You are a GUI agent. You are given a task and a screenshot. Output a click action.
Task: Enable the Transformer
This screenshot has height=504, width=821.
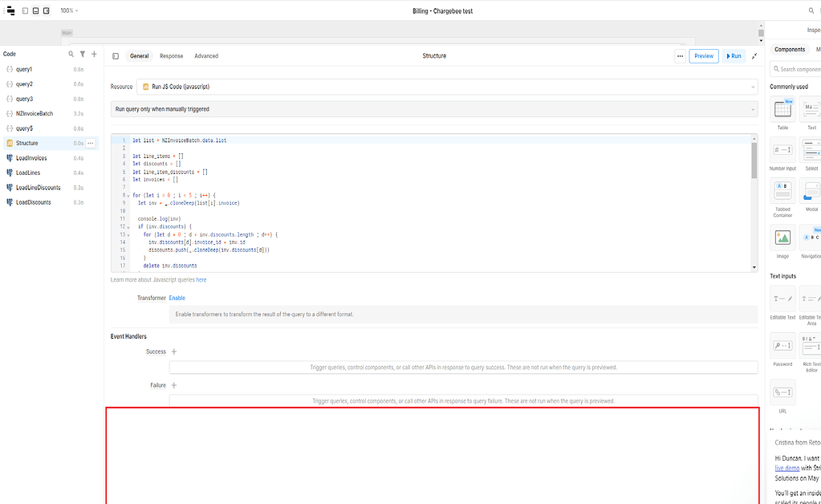(177, 298)
